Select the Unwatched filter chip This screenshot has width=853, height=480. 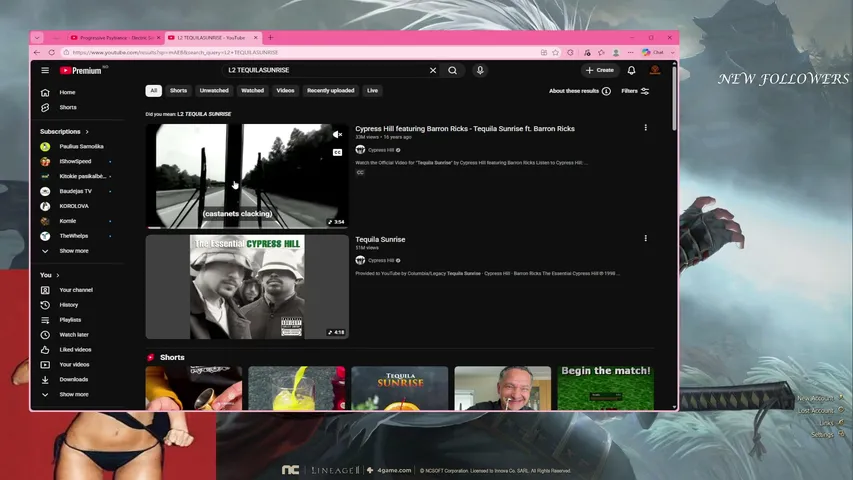click(x=214, y=91)
